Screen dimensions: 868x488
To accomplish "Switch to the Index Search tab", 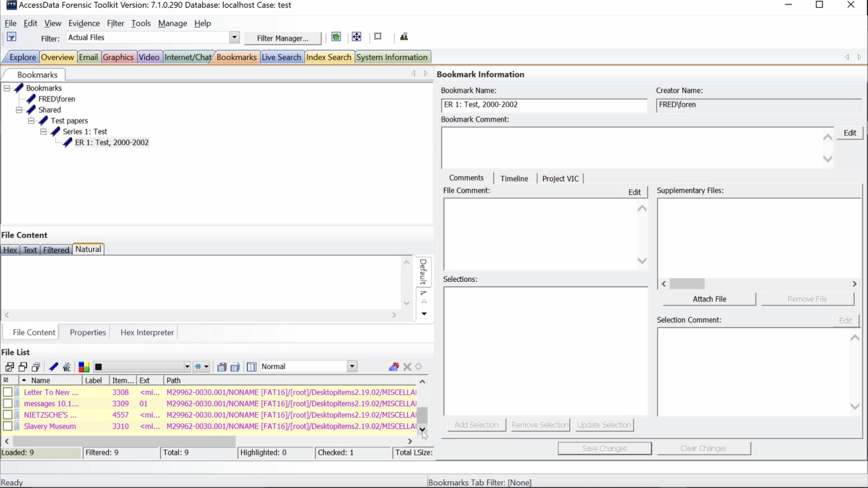I will click(x=329, y=57).
